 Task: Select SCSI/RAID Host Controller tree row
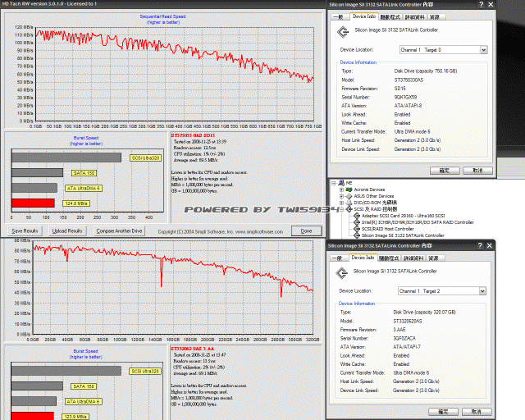[x=387, y=229]
